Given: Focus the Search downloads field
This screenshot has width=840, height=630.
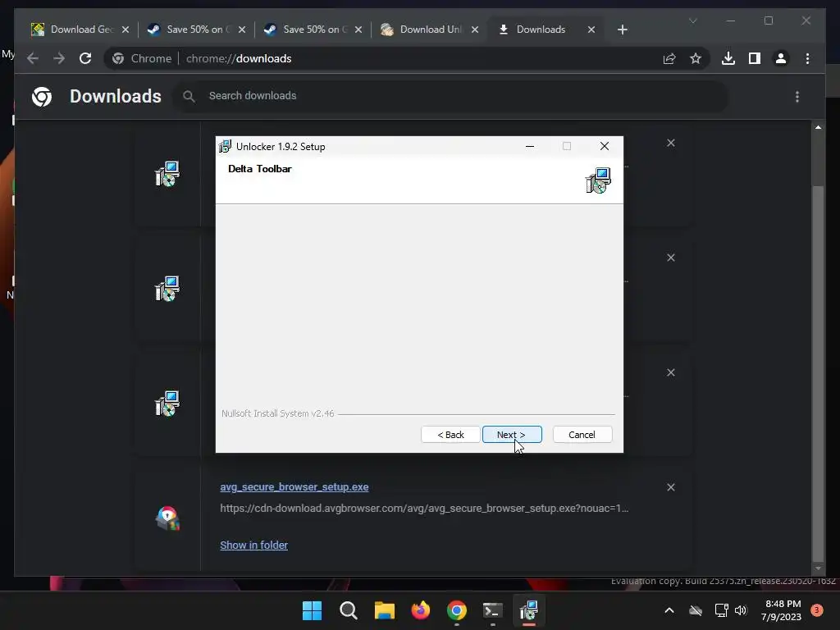Looking at the screenshot, I should point(450,96).
